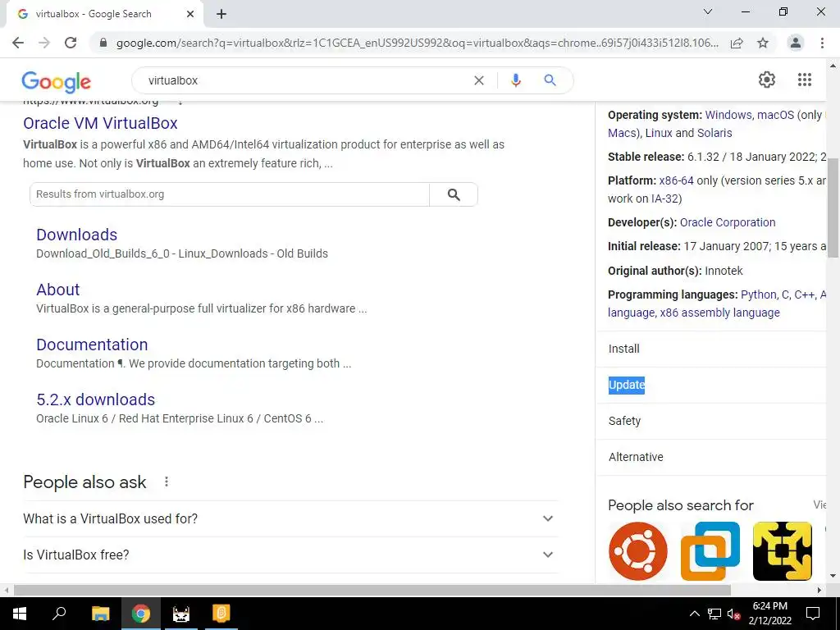Open the x86 assembly language link
The height and width of the screenshot is (630, 840).
(720, 313)
